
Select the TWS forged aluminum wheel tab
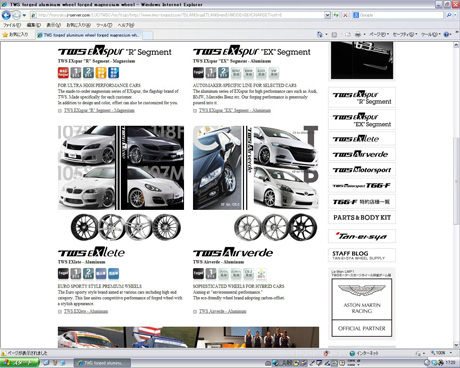point(89,35)
